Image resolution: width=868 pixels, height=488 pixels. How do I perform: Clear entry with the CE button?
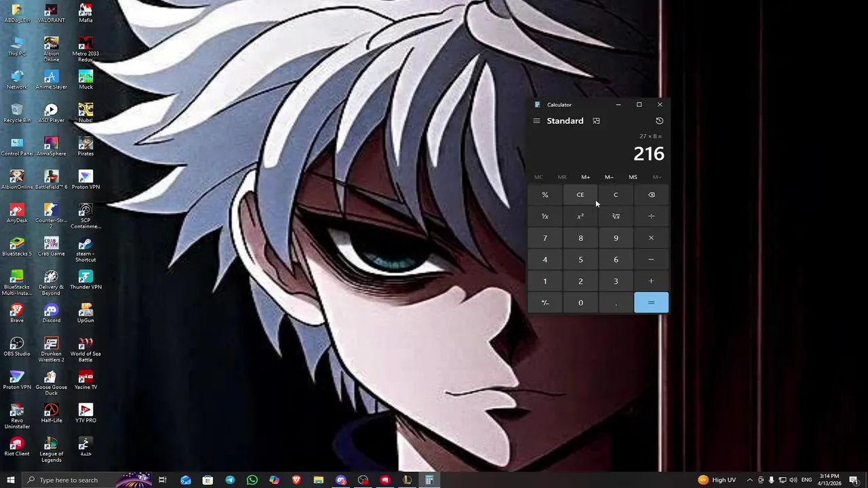click(580, 195)
